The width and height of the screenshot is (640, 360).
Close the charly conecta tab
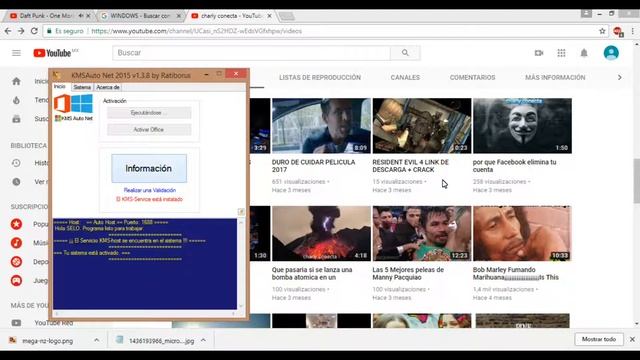coord(269,16)
